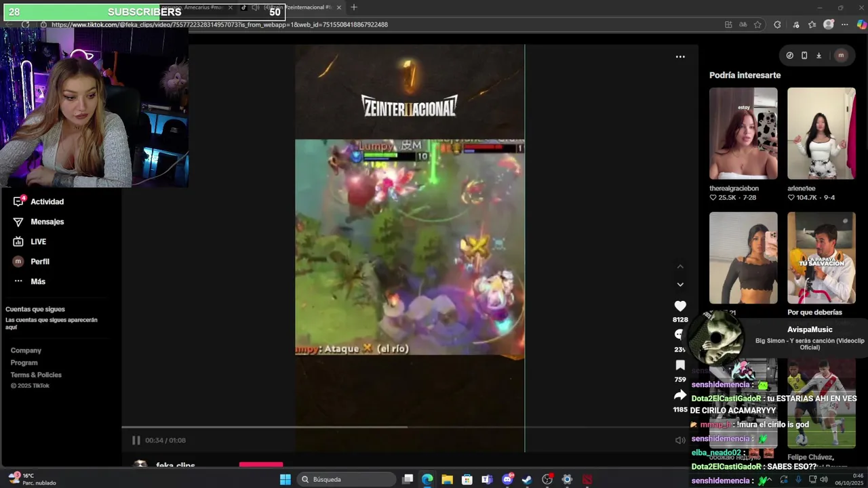
Task: Click the pink follow button
Action: point(261,465)
